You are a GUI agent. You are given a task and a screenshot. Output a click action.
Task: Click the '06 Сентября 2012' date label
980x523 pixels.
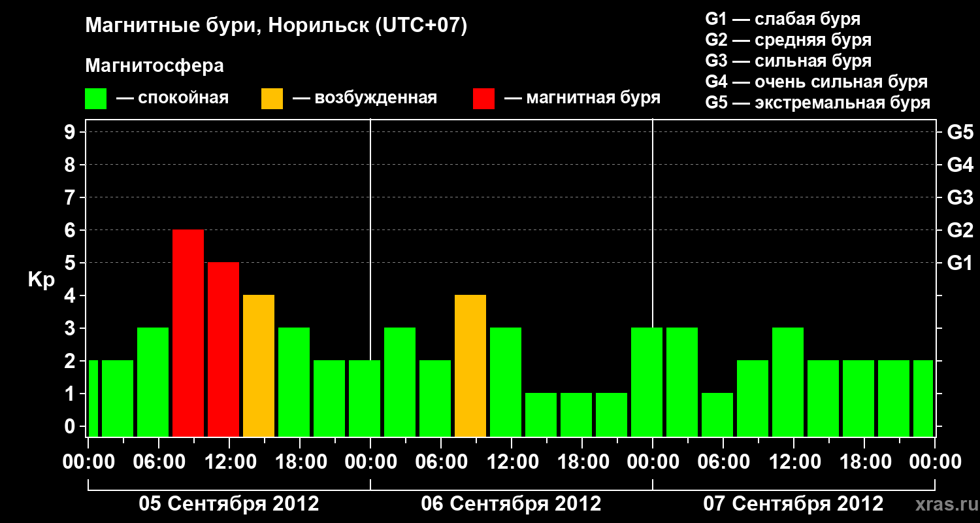tap(511, 503)
